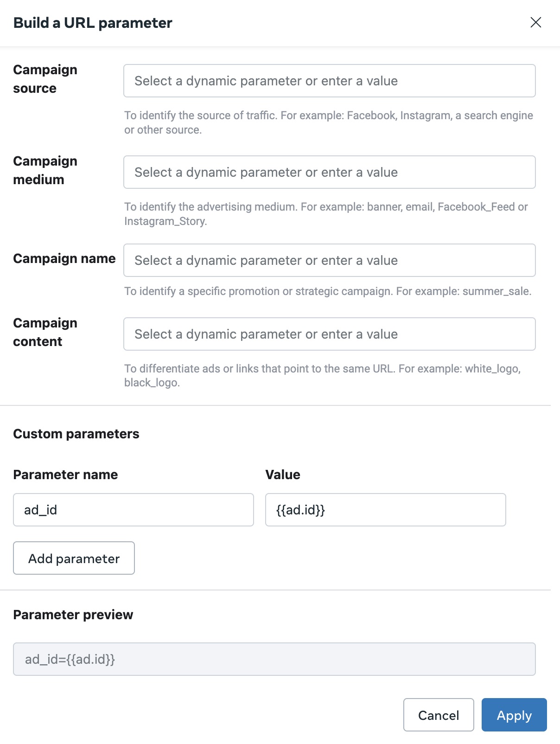Click the Custom parameters heading
The width and height of the screenshot is (560, 744).
[76, 434]
